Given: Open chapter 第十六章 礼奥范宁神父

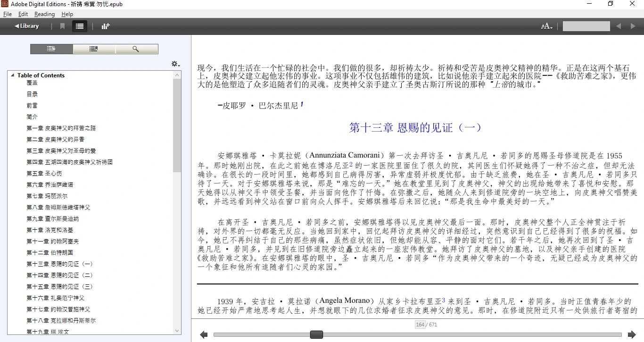Looking at the screenshot, I should [55, 298].
